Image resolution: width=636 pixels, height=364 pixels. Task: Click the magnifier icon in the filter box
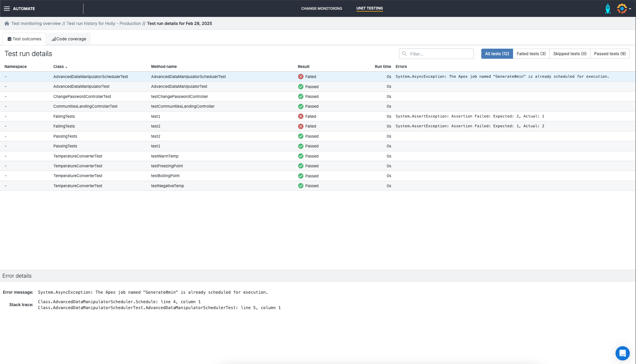[404, 54]
